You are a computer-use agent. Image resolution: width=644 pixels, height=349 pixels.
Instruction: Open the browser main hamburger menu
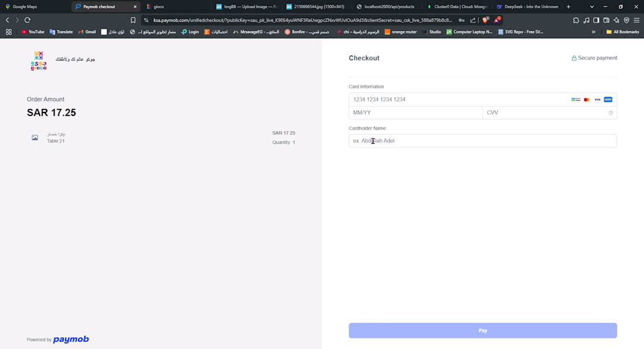click(636, 20)
